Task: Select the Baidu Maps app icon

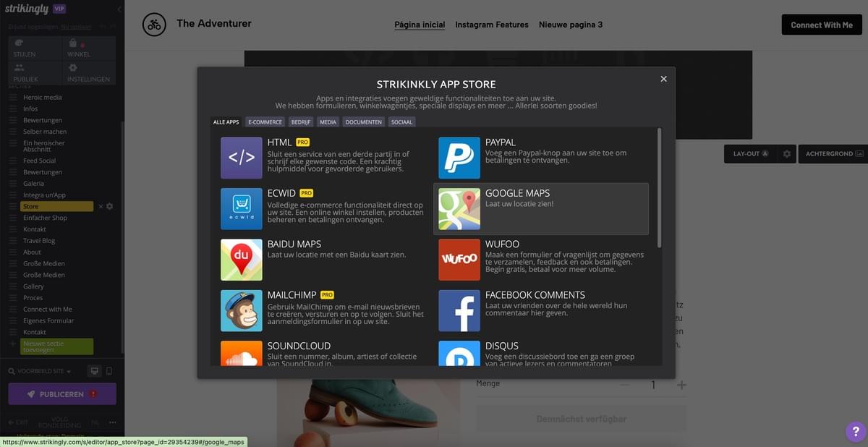Action: [x=242, y=260]
